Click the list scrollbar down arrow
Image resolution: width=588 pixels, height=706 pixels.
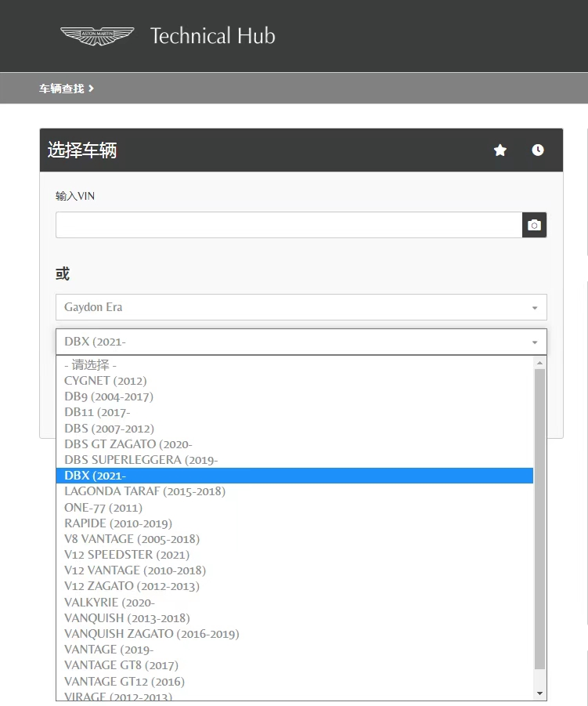click(x=539, y=693)
